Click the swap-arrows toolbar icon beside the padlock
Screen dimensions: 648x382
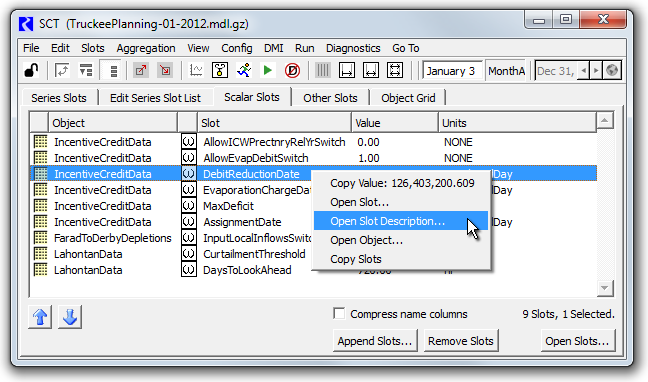pyautogui.click(x=62, y=70)
